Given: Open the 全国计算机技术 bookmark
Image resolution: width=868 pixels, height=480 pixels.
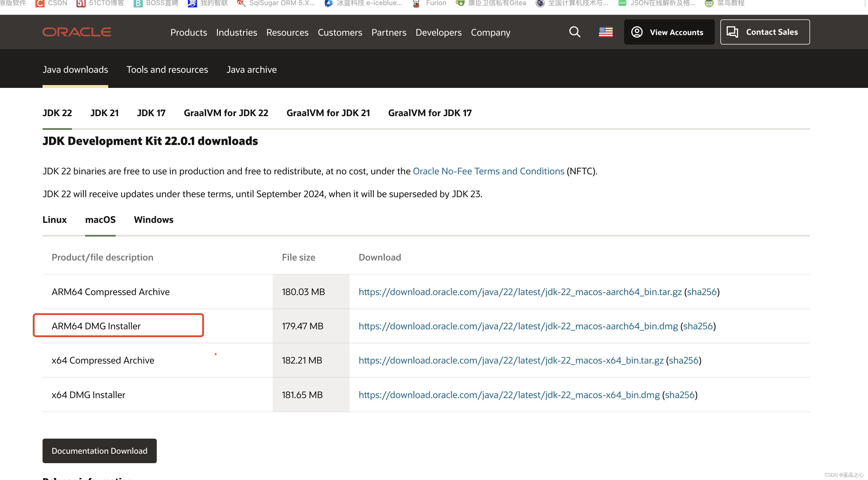Looking at the screenshot, I should pyautogui.click(x=572, y=3).
